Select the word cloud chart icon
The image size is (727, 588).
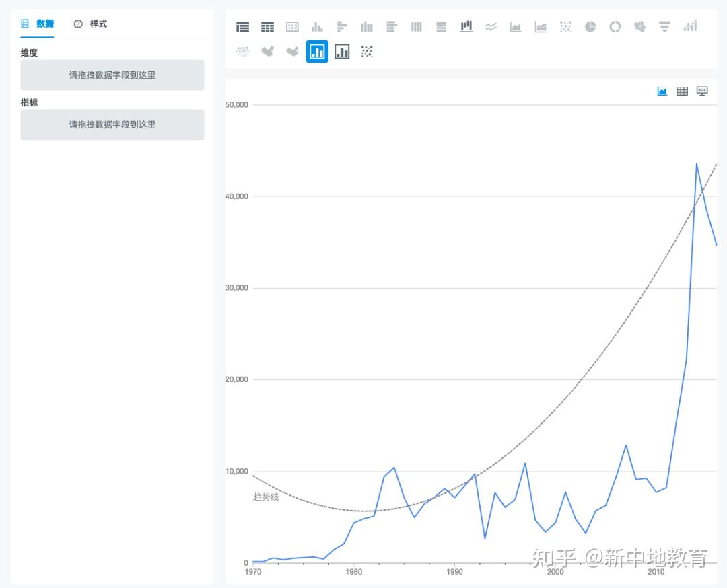243,51
